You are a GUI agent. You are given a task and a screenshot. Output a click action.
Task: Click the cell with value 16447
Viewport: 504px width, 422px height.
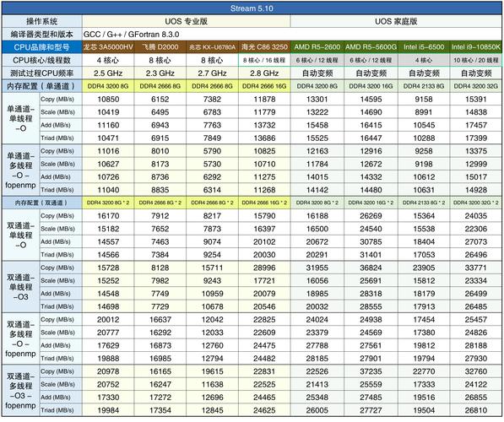point(371,138)
